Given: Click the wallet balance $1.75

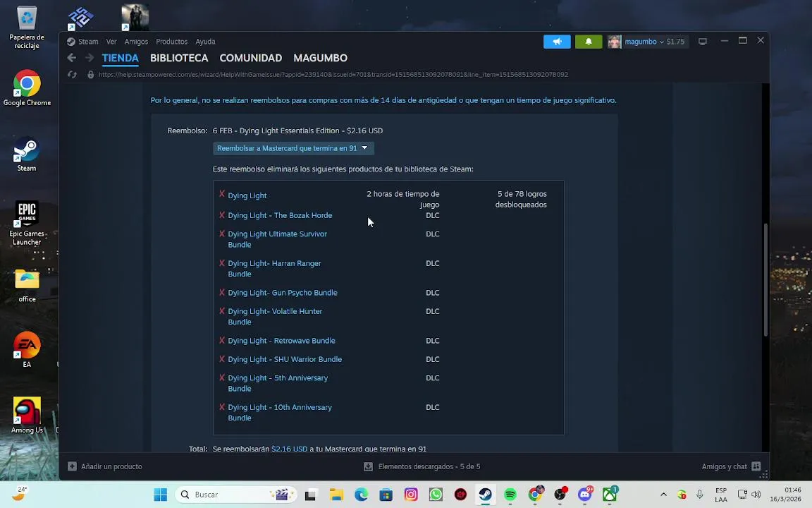Looking at the screenshot, I should [675, 42].
